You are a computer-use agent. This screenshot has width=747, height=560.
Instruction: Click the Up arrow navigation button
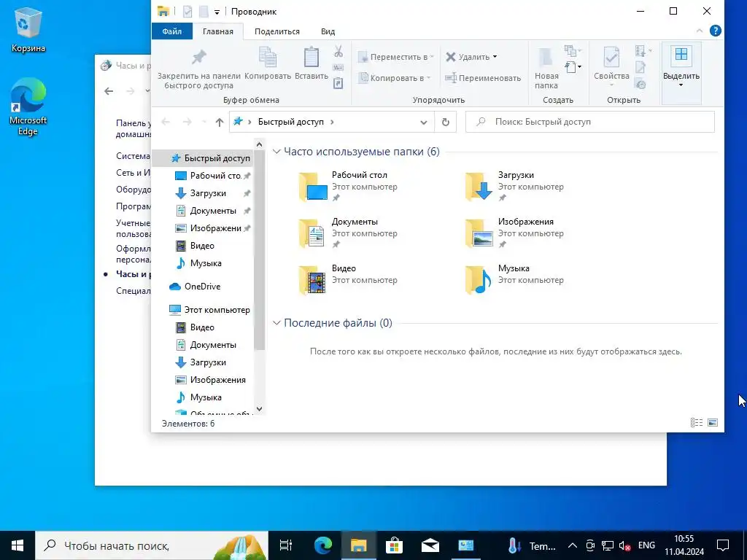(219, 122)
